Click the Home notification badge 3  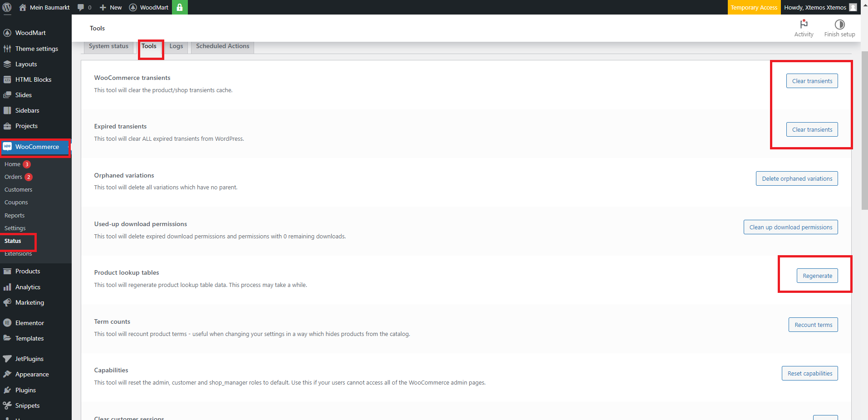[x=27, y=164]
